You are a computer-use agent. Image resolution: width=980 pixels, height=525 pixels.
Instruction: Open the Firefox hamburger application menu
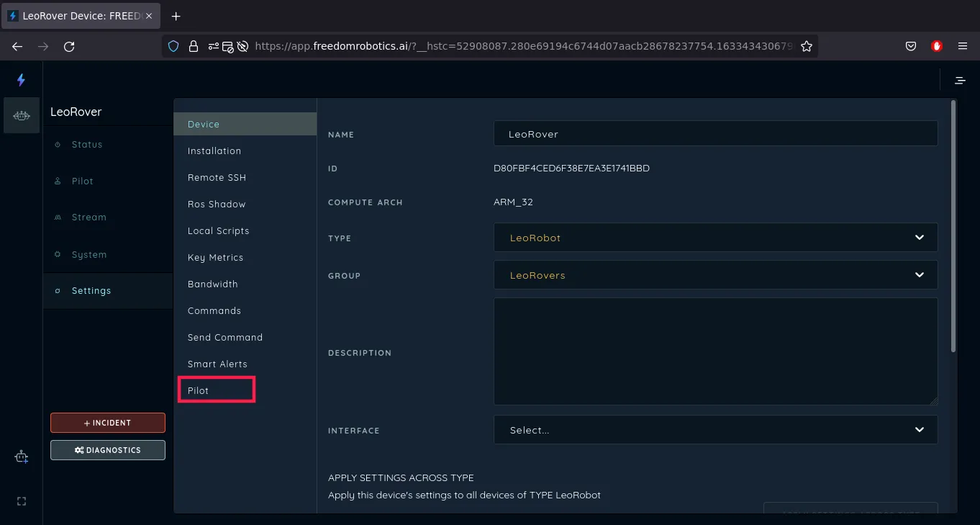coord(963,46)
